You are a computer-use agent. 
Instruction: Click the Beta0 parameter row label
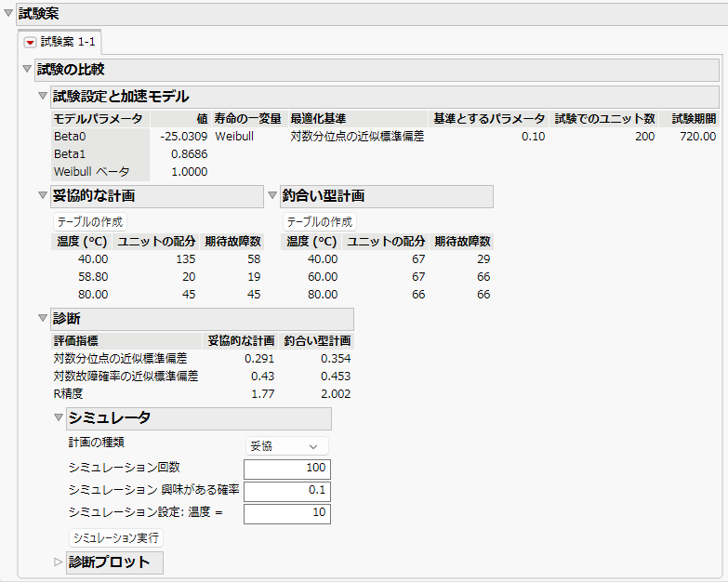click(70, 137)
